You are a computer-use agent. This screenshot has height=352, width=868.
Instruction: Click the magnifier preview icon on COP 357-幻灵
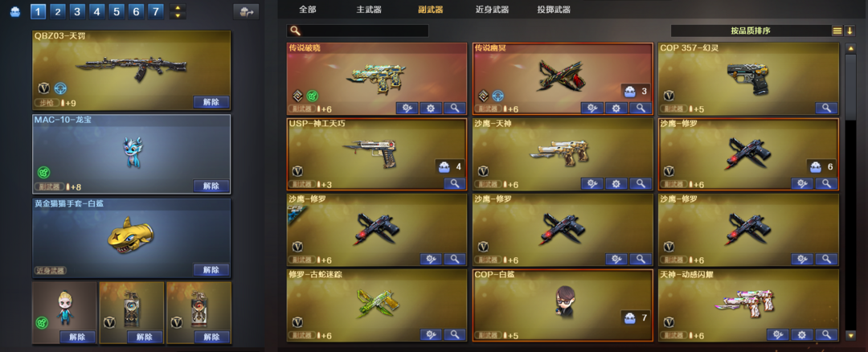826,108
